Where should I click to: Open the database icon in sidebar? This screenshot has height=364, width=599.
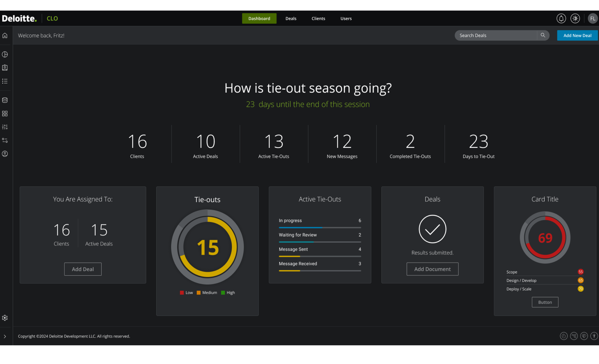(5, 100)
